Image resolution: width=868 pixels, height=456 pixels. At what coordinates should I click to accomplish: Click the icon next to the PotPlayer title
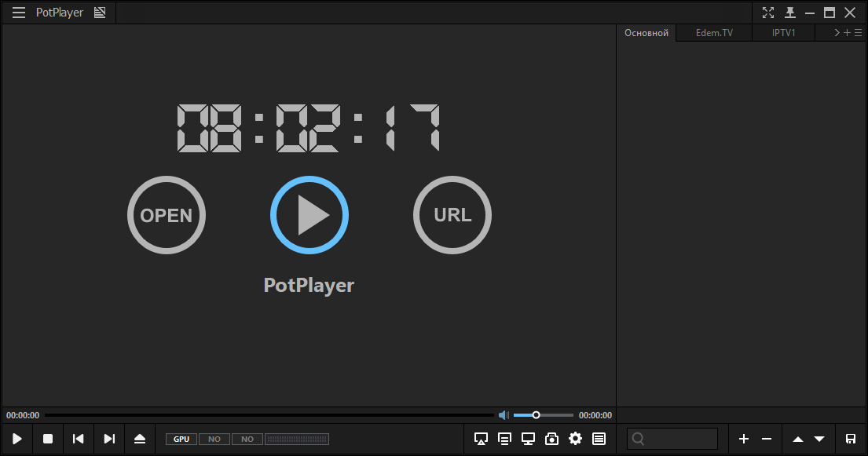pyautogui.click(x=100, y=13)
